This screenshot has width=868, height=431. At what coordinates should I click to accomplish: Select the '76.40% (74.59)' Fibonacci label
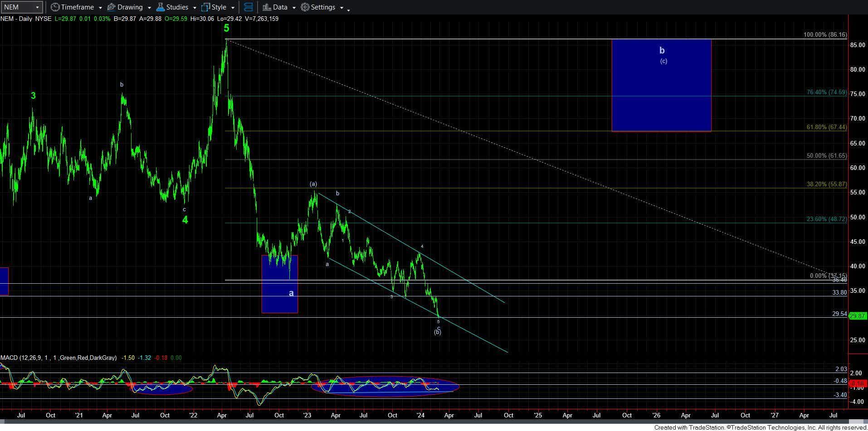[826, 92]
